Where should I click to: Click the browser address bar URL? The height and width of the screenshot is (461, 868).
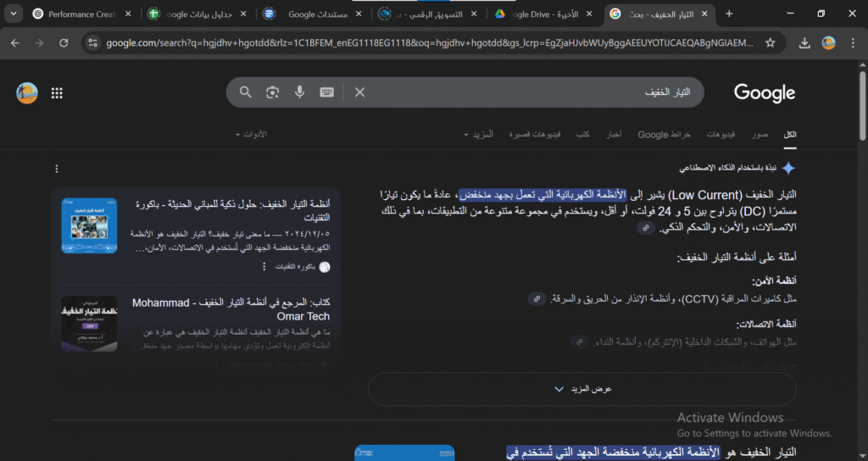coord(429,42)
